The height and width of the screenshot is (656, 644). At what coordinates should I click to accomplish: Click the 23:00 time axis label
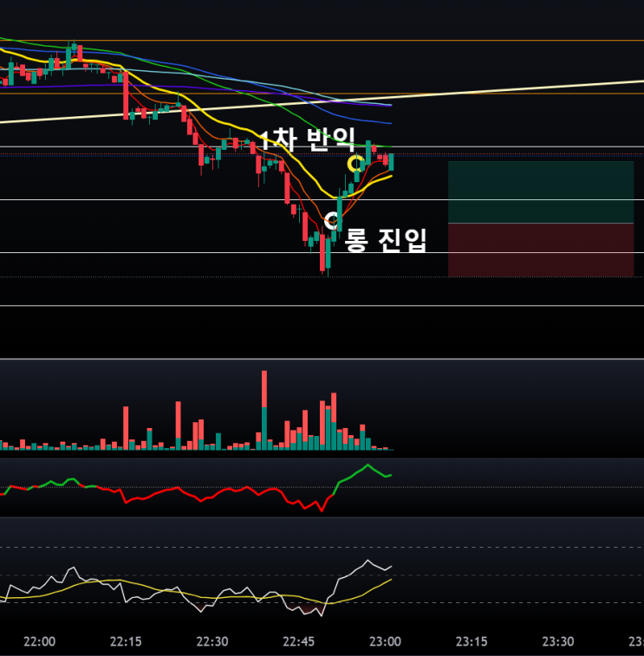386,641
